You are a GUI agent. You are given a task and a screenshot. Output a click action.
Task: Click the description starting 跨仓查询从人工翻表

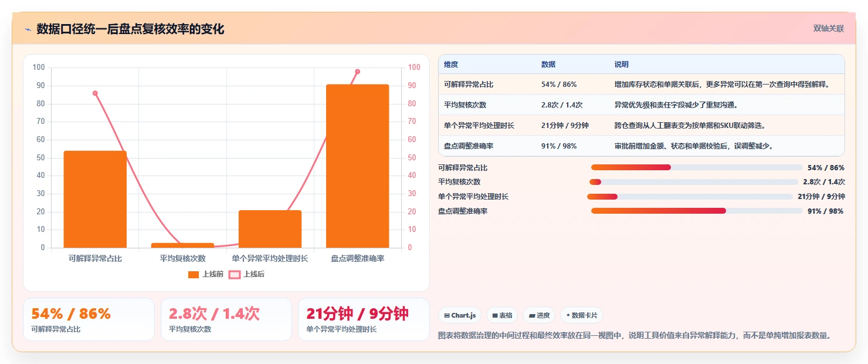690,125
